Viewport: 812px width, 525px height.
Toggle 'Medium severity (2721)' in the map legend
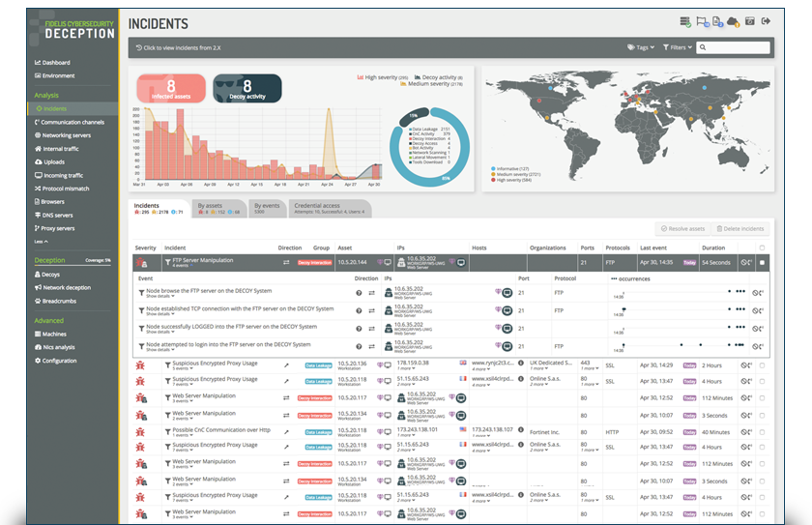[x=515, y=174]
